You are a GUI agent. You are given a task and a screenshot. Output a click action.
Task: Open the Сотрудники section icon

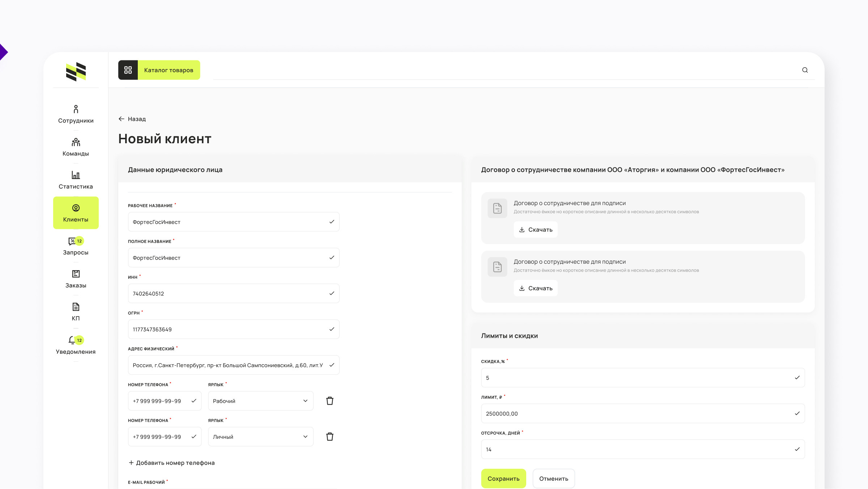(x=76, y=109)
